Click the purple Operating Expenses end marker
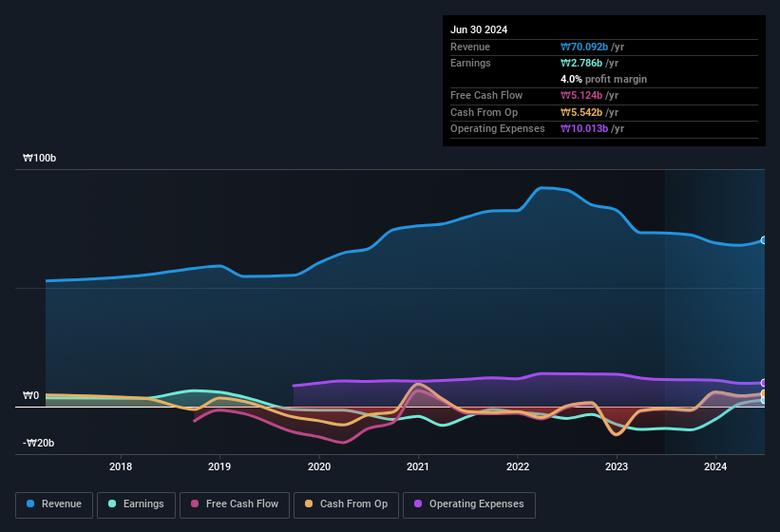The width and height of the screenshot is (780, 532). pyautogui.click(x=764, y=383)
